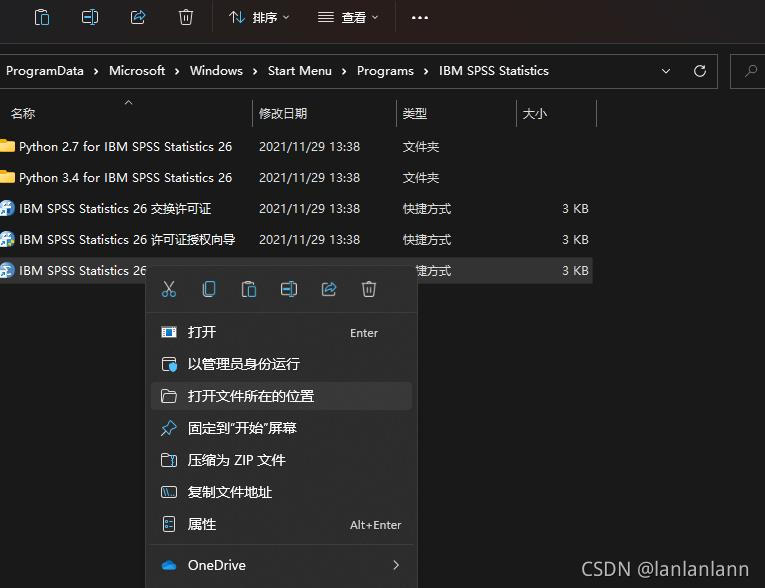Choose 复制文件地址 in the context menu
The height and width of the screenshot is (588, 765).
coord(282,492)
